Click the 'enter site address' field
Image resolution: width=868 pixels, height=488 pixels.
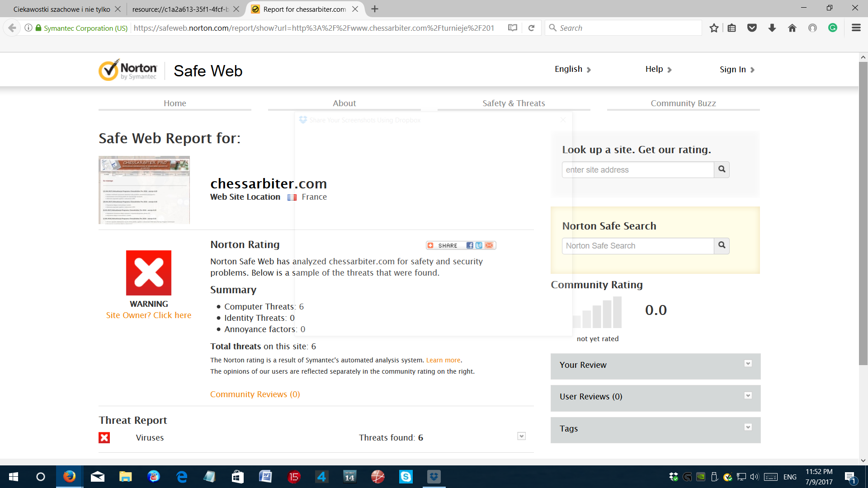point(638,169)
